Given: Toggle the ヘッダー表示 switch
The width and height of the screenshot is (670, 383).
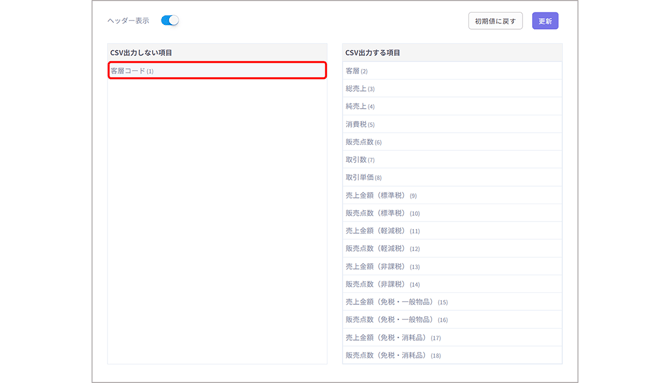Looking at the screenshot, I should pyautogui.click(x=170, y=21).
